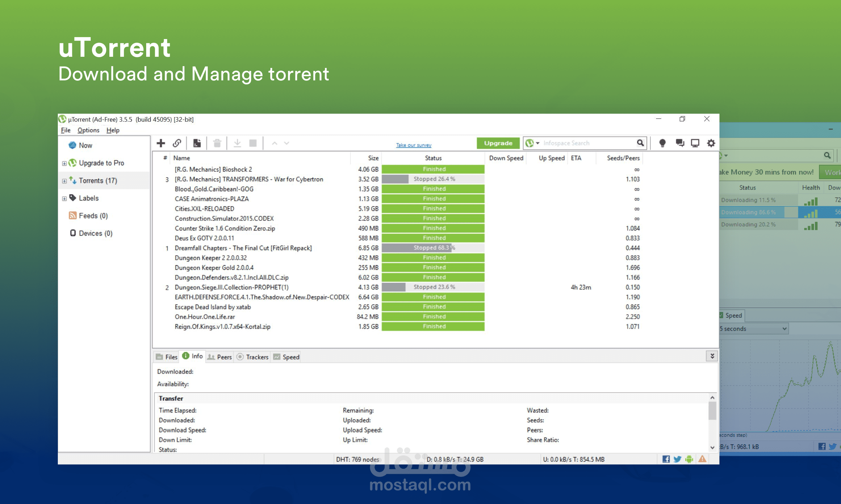The width and height of the screenshot is (841, 504).
Task: Click the green Upgrade button
Action: point(498,143)
